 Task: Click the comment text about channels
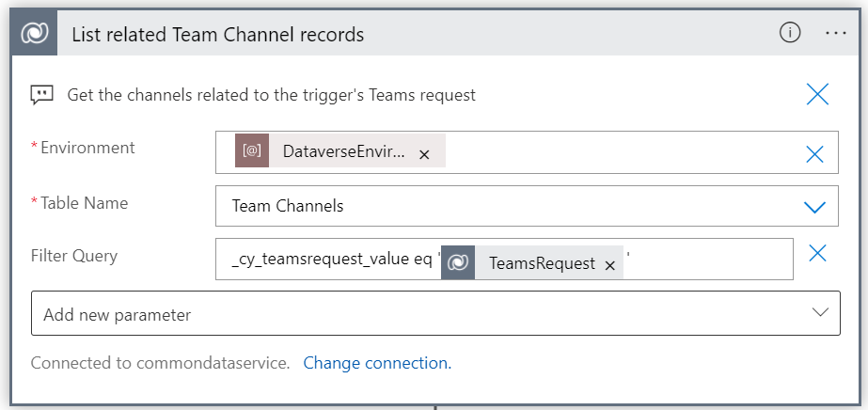tap(271, 95)
